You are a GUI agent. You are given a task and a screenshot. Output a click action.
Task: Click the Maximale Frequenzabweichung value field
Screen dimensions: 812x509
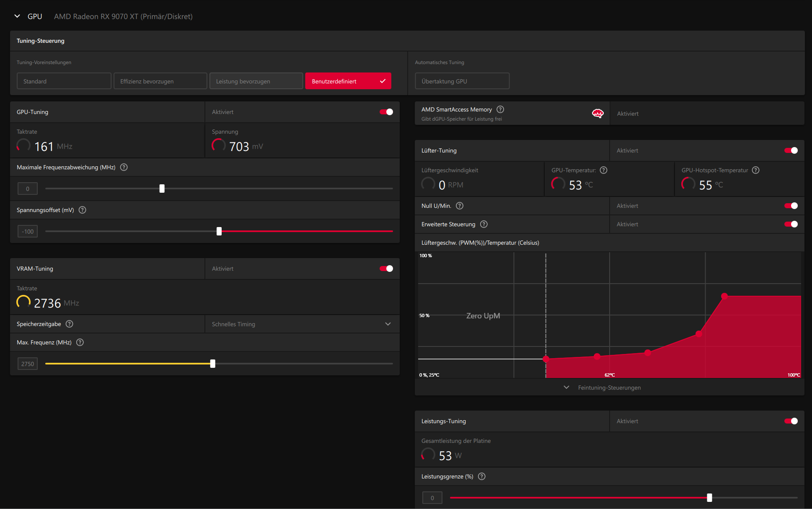[28, 189]
